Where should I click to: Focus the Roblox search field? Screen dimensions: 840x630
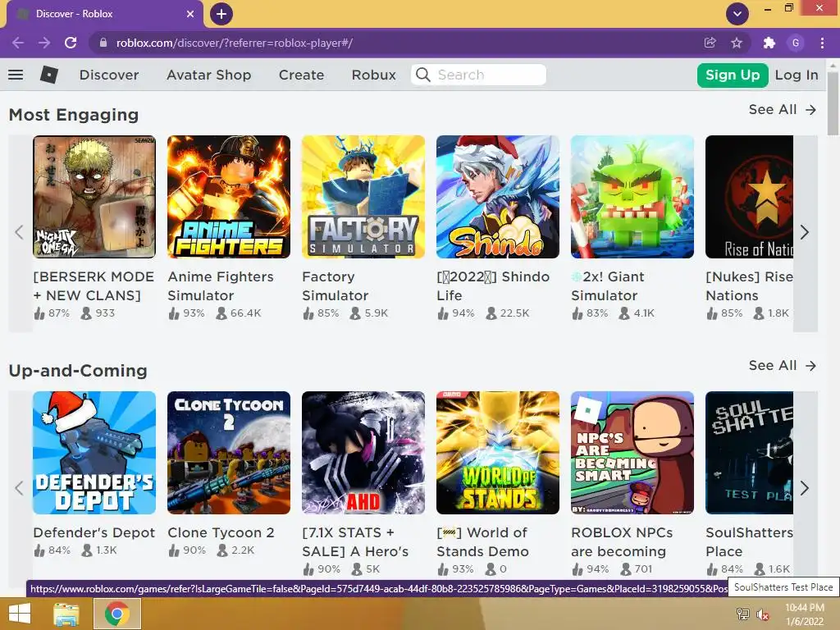click(478, 75)
